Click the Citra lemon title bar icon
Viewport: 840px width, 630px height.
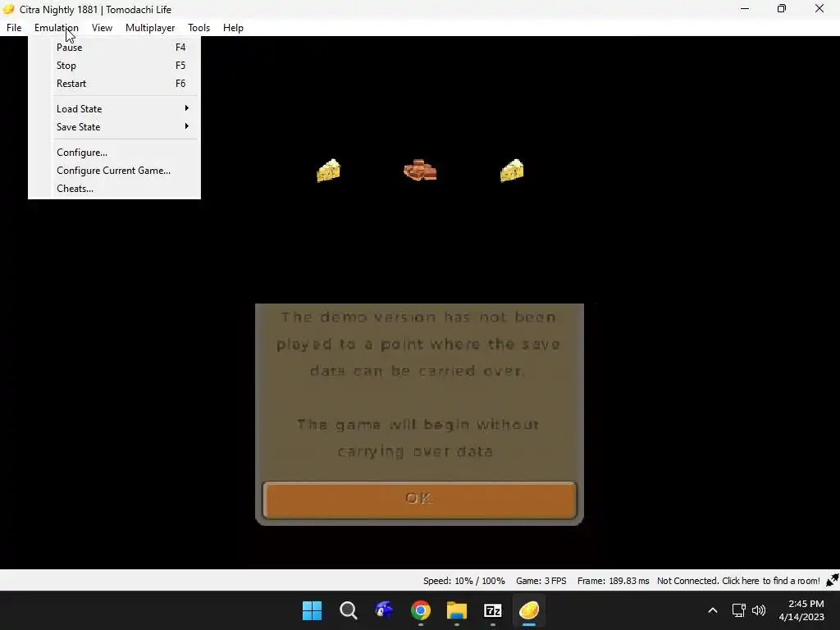point(8,9)
